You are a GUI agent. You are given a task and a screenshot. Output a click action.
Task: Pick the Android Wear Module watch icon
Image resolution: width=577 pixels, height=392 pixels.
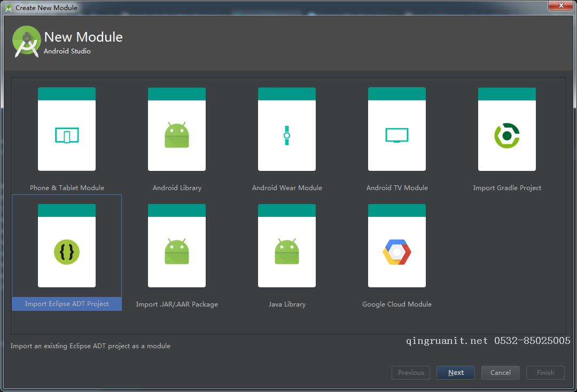point(287,136)
